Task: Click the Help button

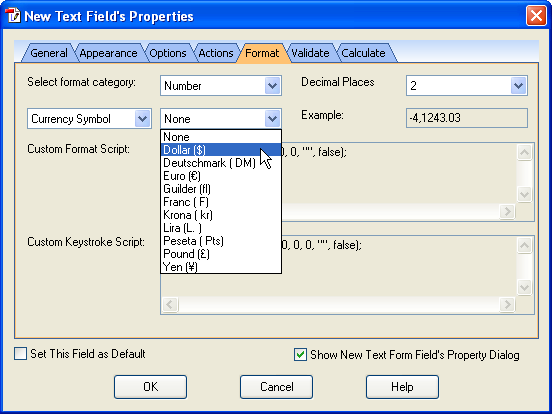Action: [x=402, y=387]
